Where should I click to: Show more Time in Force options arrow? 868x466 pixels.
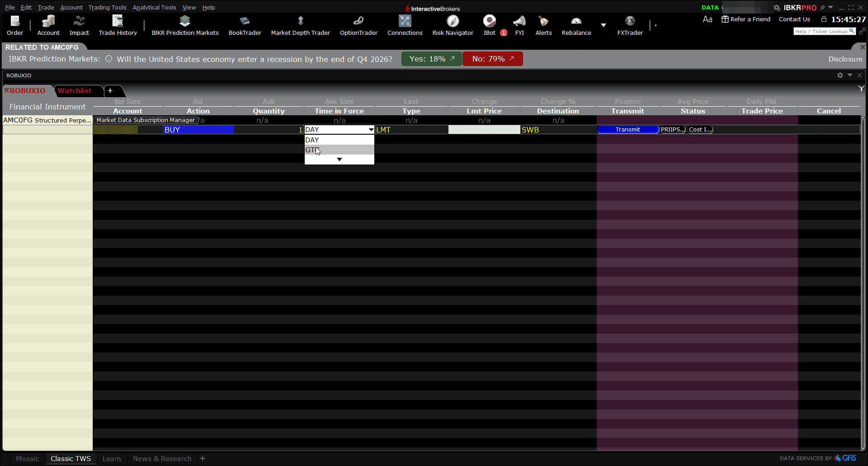click(x=340, y=160)
